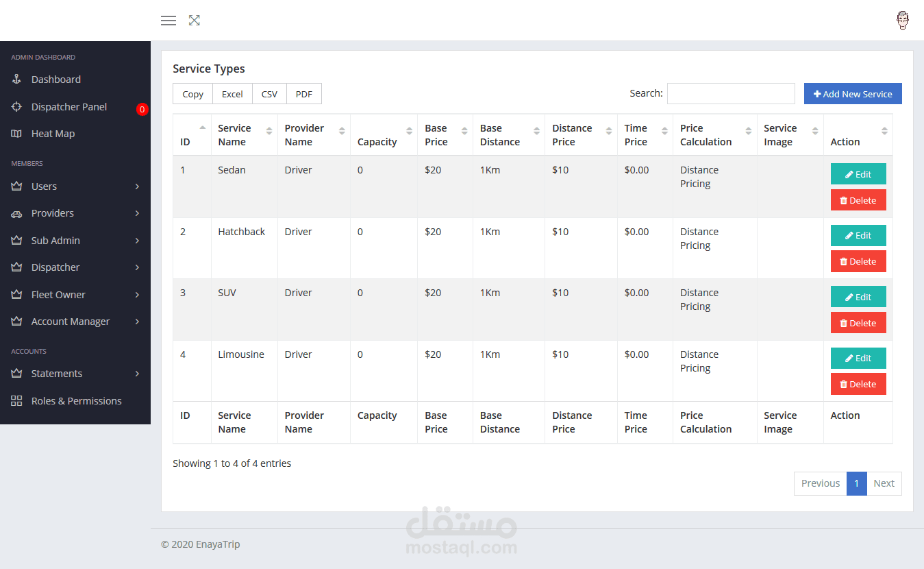
Task: Open the Account Manager menu item
Action: [x=70, y=322]
